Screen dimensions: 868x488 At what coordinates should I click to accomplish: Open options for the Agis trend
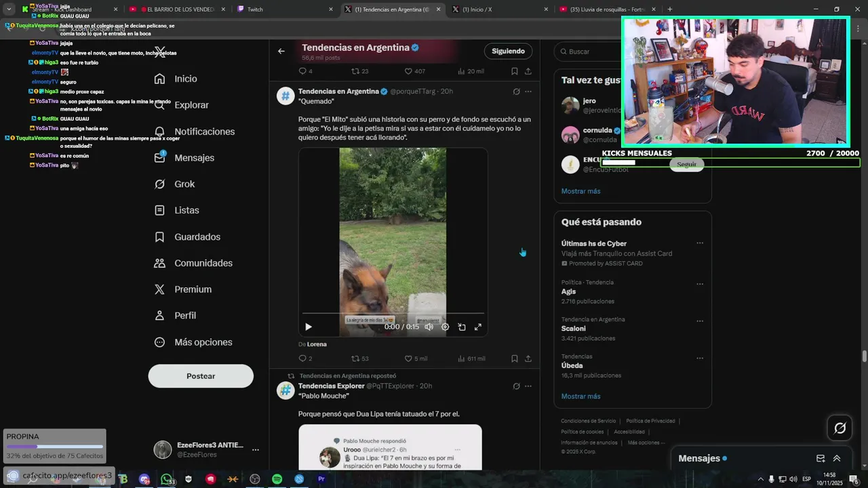click(700, 284)
